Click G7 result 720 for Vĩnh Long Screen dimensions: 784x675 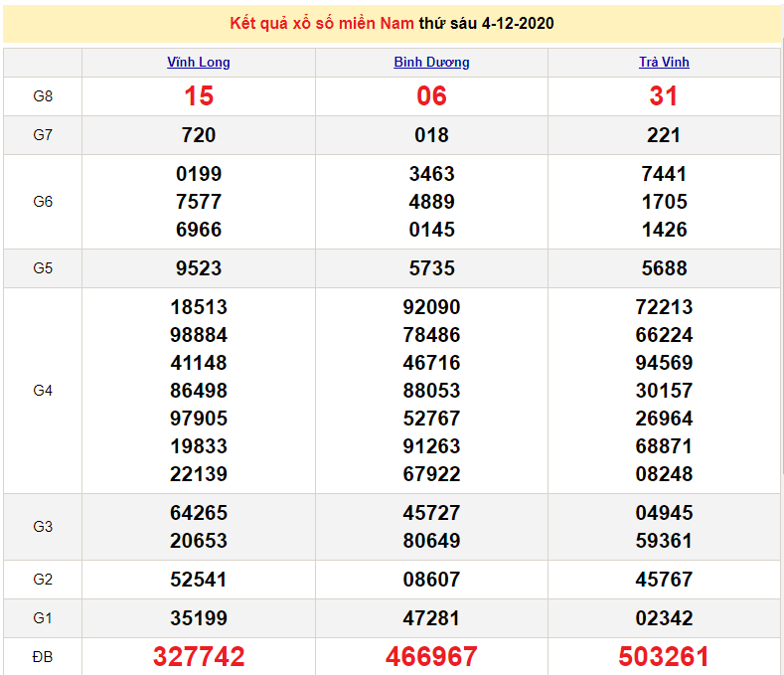(x=199, y=135)
